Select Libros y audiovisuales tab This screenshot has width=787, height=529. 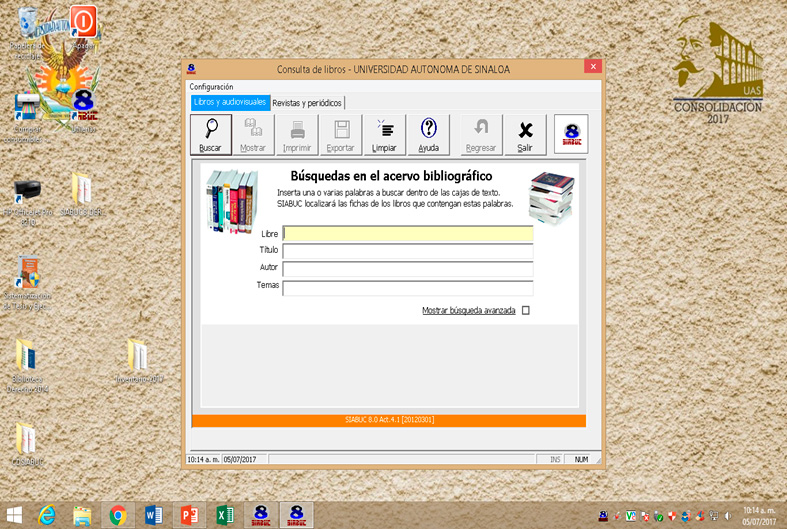pos(230,102)
